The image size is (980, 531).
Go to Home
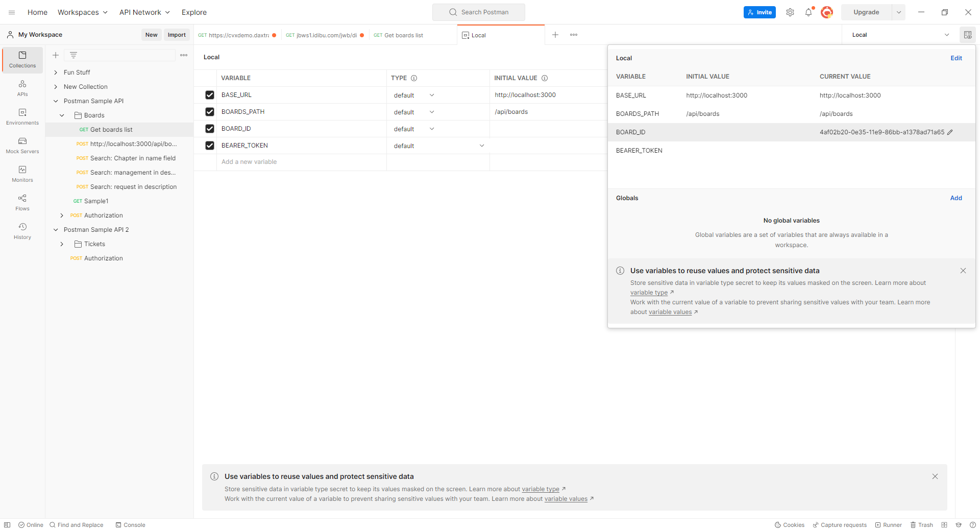[37, 12]
